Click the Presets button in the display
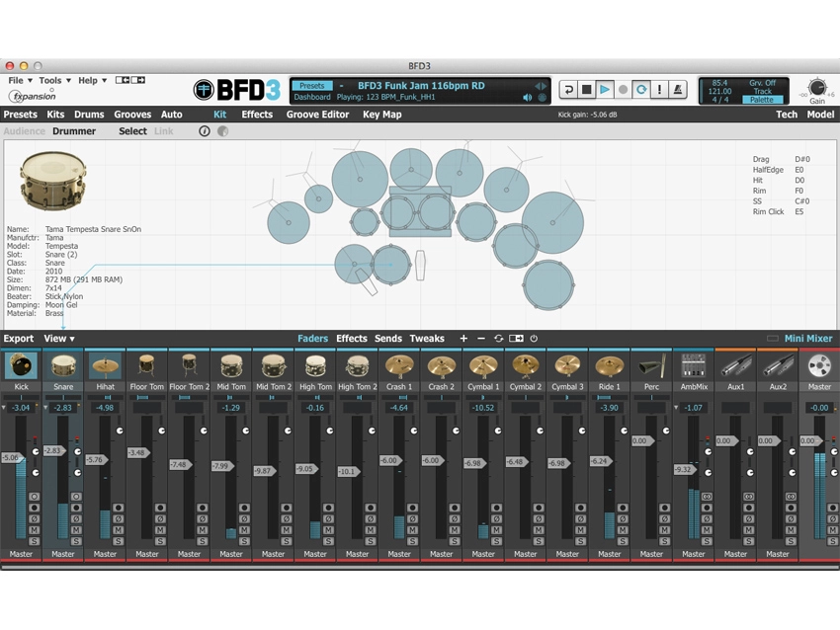 coord(311,86)
